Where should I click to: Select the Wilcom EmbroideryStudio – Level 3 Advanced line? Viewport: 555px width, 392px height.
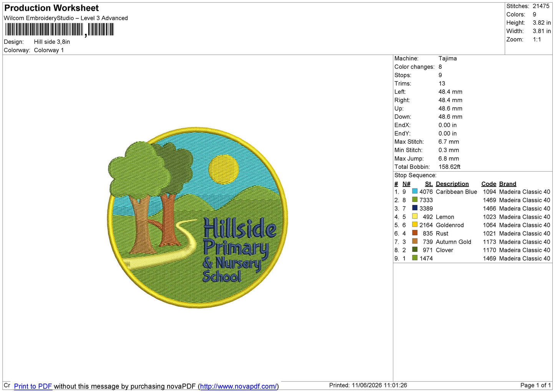click(x=66, y=18)
